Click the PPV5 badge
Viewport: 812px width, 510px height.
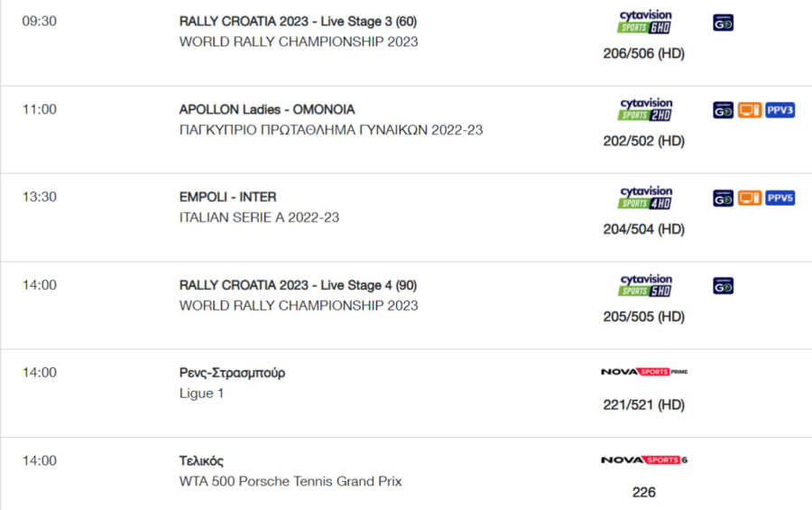pos(780,198)
